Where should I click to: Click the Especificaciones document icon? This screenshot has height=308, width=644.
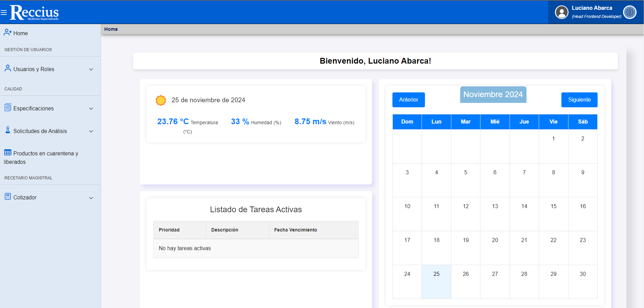pos(7,108)
